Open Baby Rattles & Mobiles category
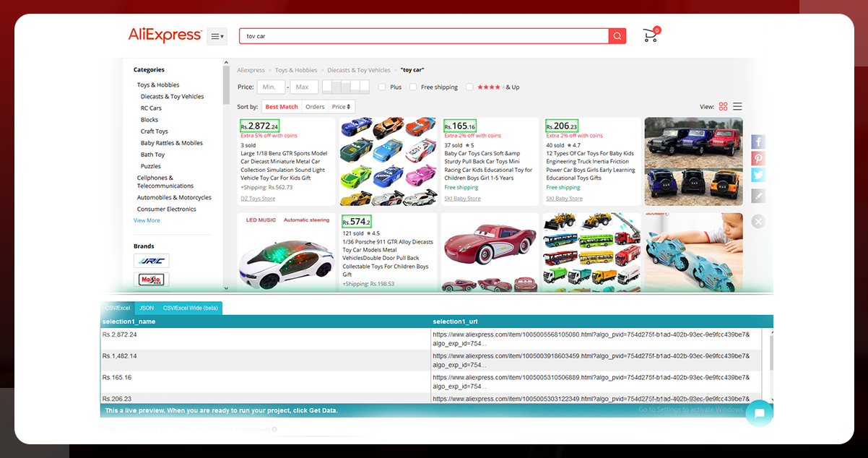The width and height of the screenshot is (868, 458). coord(172,143)
